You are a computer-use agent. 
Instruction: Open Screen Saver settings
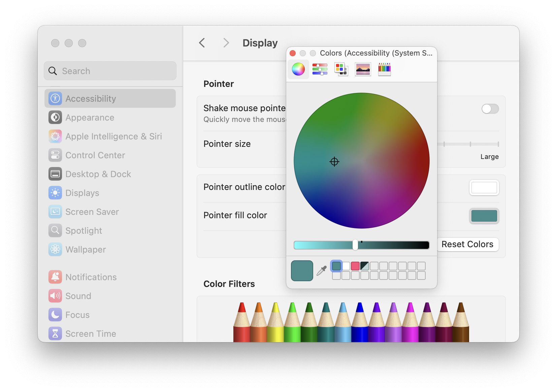[110, 212]
